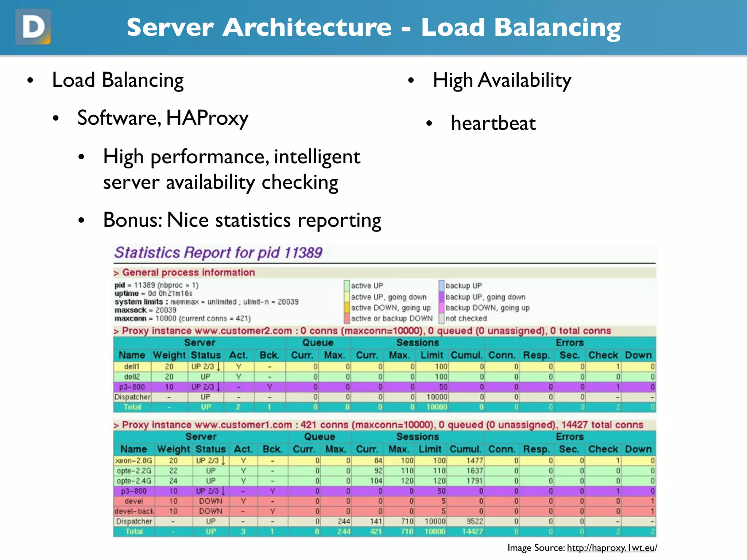Expand the Proxy instance www.customer1.com arrow

[x=116, y=425]
